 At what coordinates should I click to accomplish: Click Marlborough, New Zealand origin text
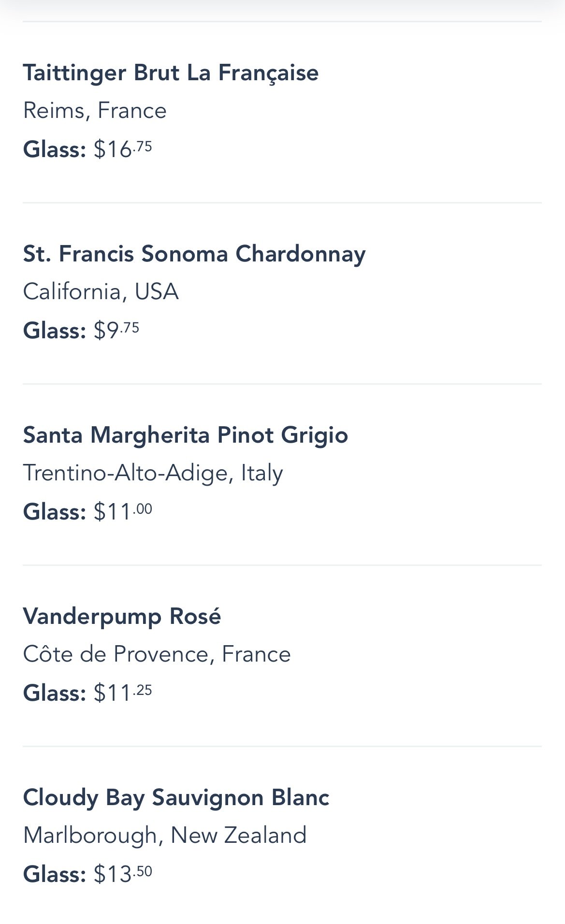(165, 835)
